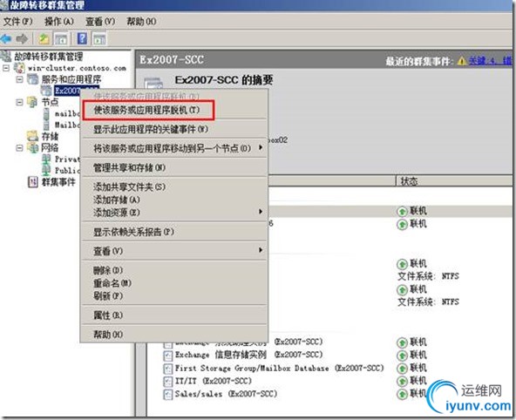Click the Show/Hide action pane toolbar icon
The height and width of the screenshot is (420, 516).
tap(99, 39)
